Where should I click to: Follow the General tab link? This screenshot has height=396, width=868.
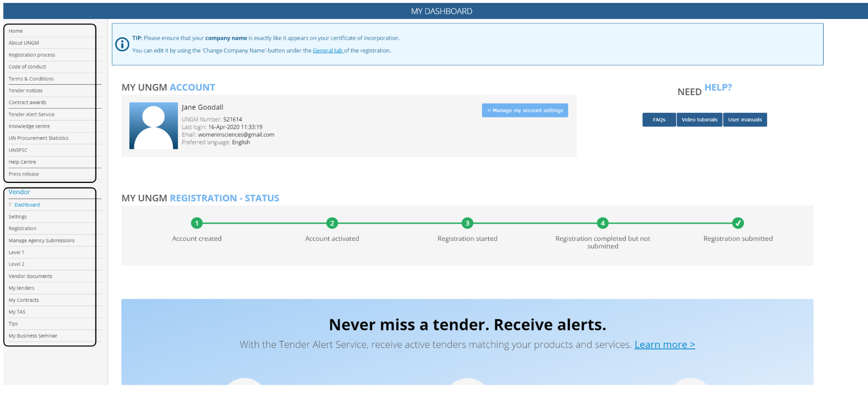[x=328, y=51]
